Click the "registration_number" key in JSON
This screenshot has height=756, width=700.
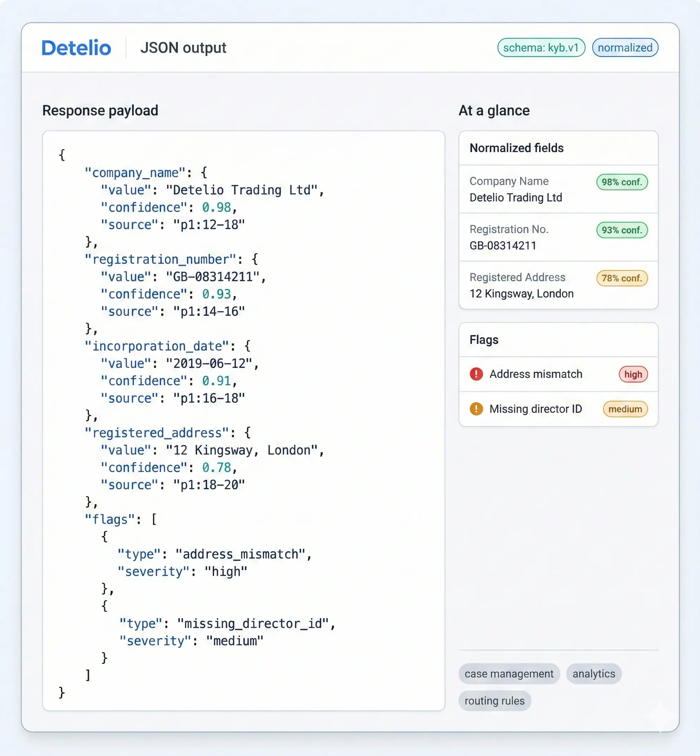[x=161, y=260]
